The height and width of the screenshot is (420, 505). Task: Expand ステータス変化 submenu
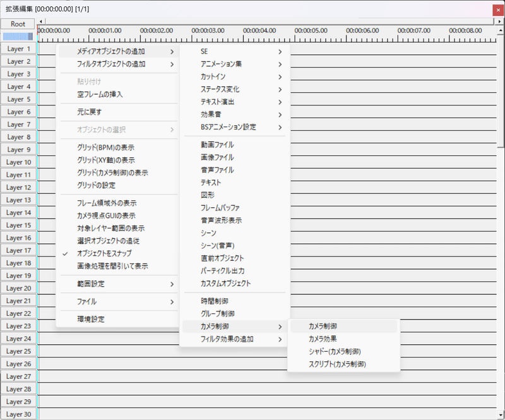click(x=235, y=89)
